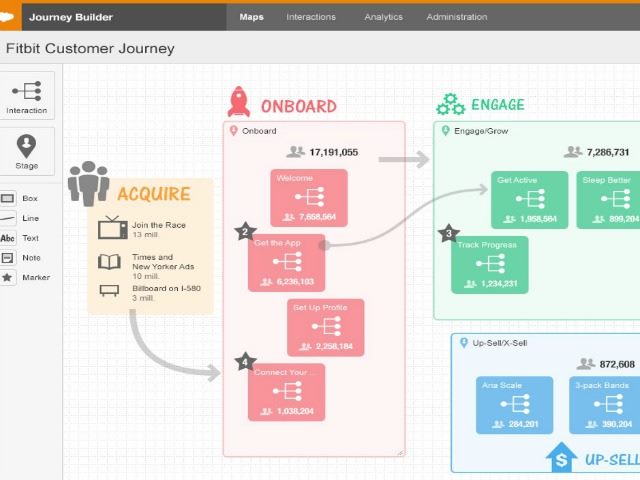640x480 pixels.
Task: Click star marker number 4
Action: point(245,362)
